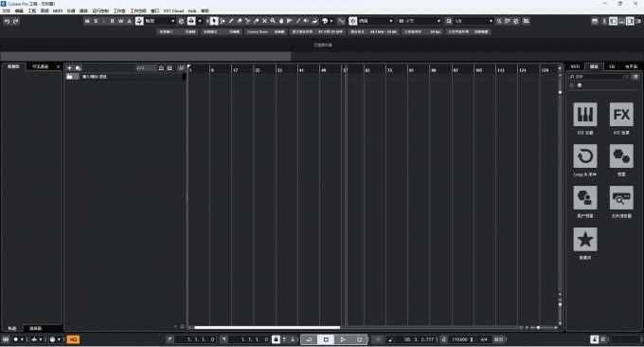Click the Record transport button

pos(359,339)
